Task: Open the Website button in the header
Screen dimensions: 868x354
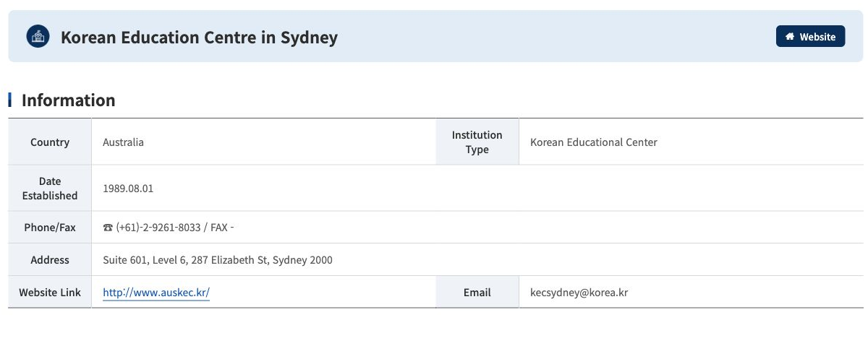Action: (x=810, y=36)
